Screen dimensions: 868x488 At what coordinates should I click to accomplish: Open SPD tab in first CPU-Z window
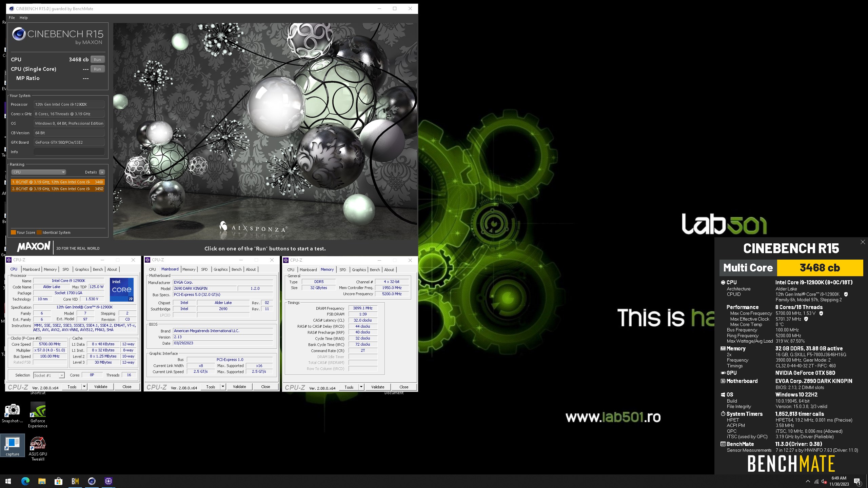click(x=66, y=269)
